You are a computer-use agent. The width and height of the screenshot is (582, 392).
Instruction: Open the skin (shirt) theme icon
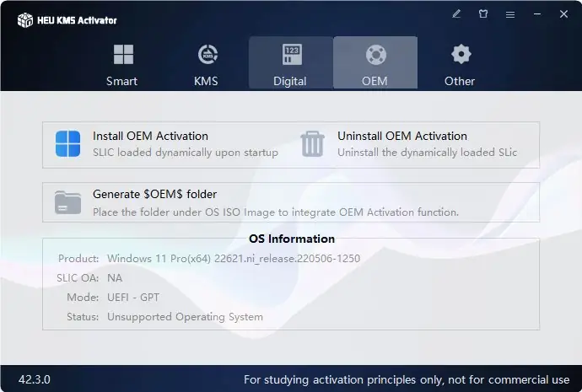pos(483,14)
